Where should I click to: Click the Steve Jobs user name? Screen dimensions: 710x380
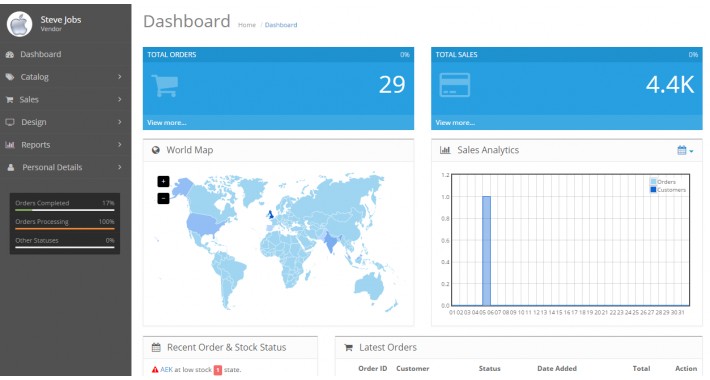pos(61,20)
